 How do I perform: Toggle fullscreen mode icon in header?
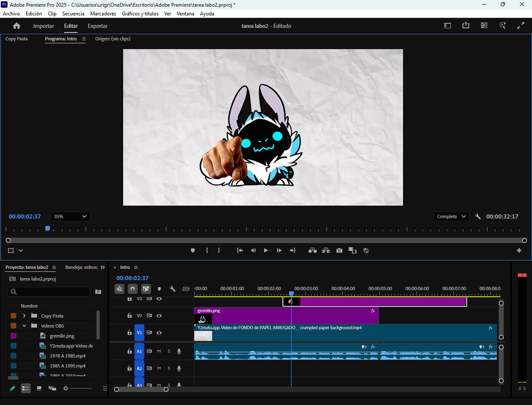tap(520, 26)
